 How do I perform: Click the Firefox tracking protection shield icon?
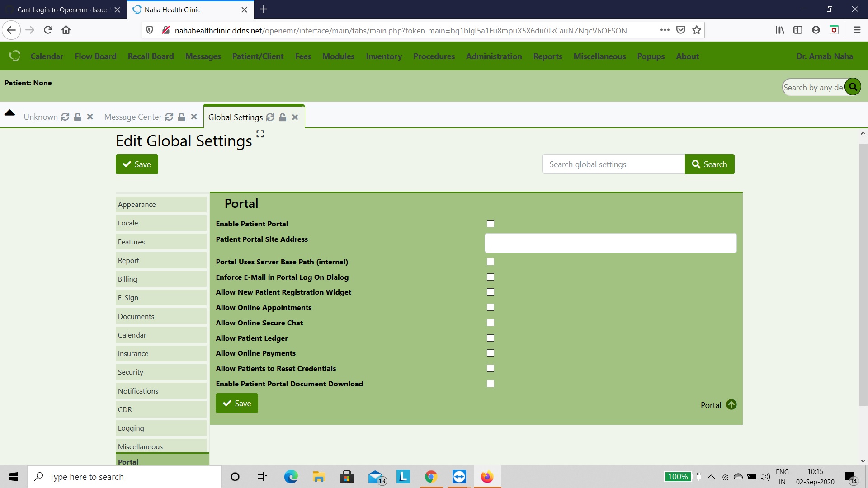pos(150,30)
